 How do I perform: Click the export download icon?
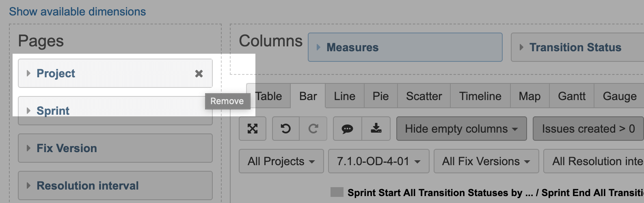(x=376, y=129)
